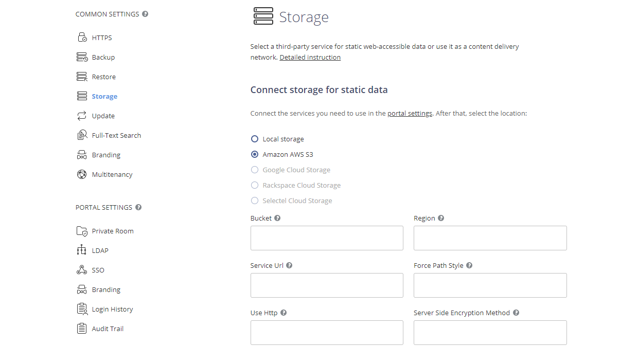Screen dimensions: 638x364
Task: Click the Restore icon
Action: pos(82,76)
